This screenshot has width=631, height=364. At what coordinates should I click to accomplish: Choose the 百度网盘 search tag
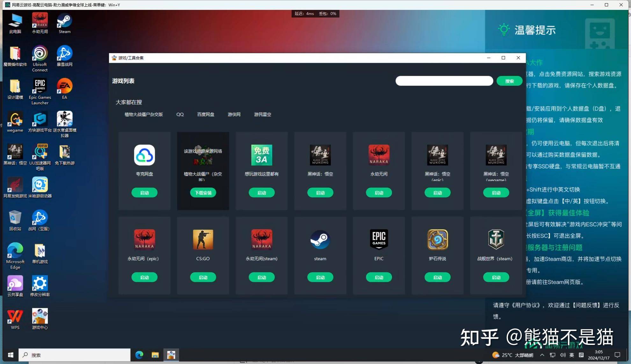[x=206, y=114]
